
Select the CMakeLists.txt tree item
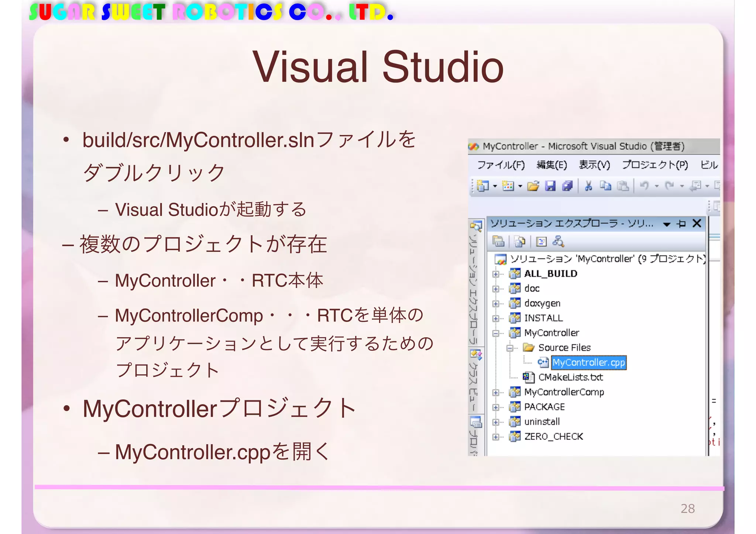[571, 377]
